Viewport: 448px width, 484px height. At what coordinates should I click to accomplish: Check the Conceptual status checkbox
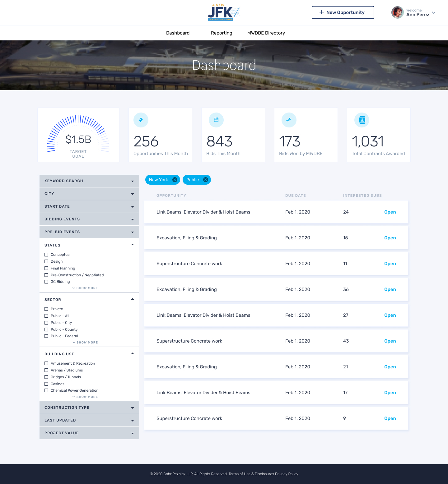[46, 255]
